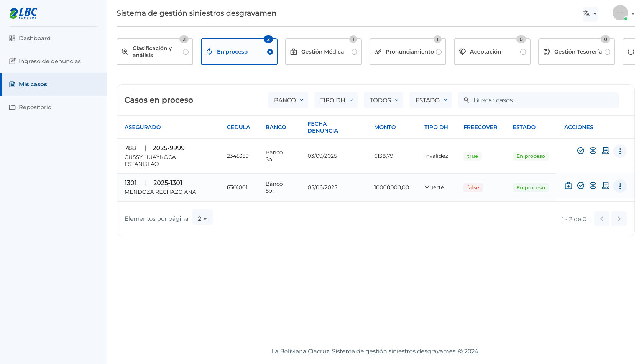Click the power icon card at right
Viewport: 644px width, 364px height.
point(631,52)
